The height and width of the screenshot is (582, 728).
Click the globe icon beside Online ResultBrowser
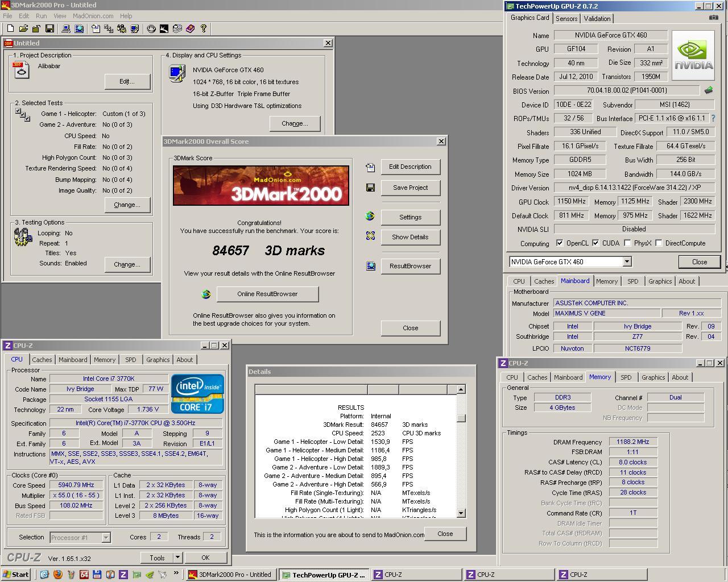pyautogui.click(x=206, y=294)
